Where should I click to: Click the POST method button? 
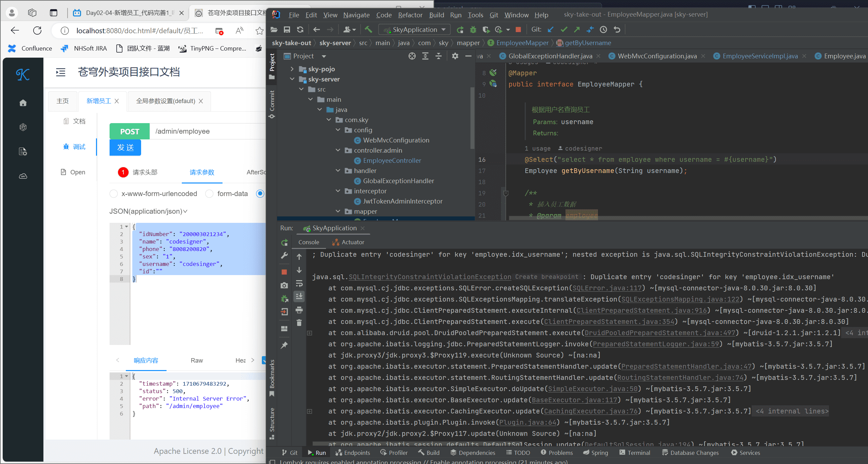pos(130,131)
